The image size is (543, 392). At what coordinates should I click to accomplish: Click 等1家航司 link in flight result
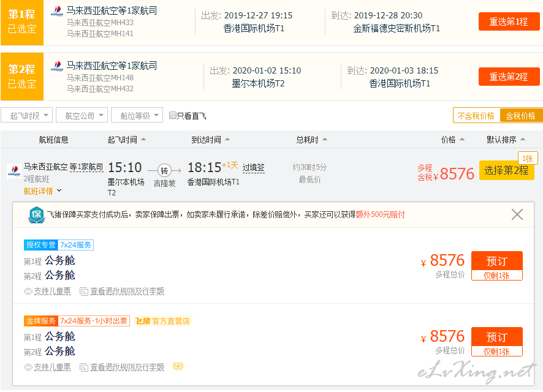[86, 167]
